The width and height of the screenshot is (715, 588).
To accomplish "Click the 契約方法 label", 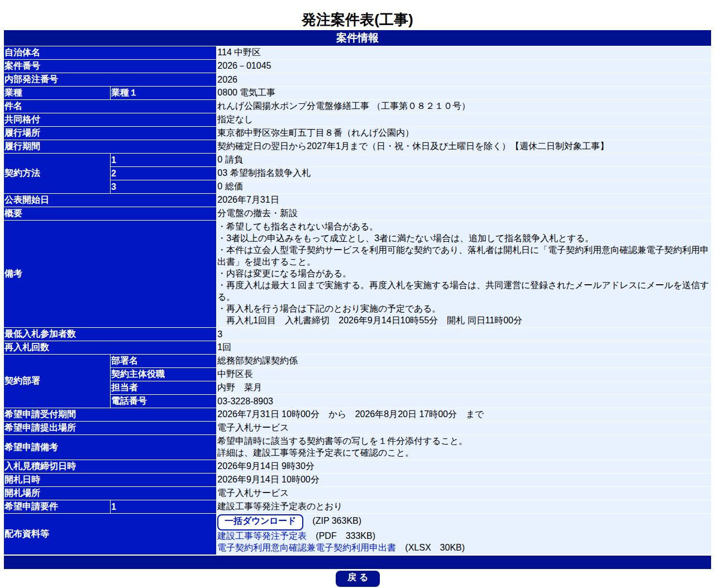I will coord(22,173).
